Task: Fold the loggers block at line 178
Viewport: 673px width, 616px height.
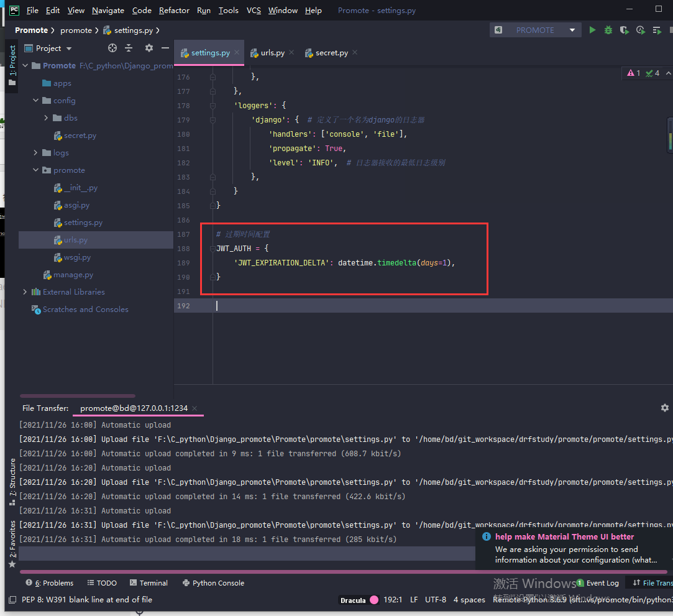Action: click(213, 106)
